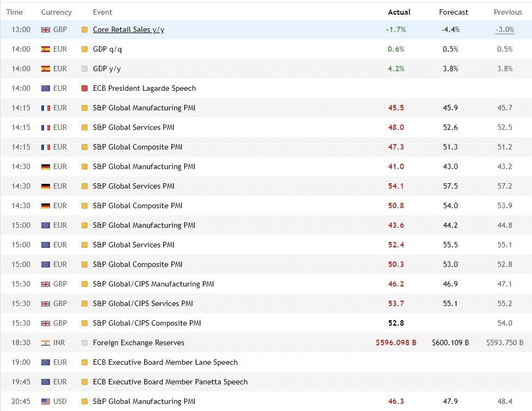Screen dimensions: 532x411
Task: Open the Core Retail Sales y/y event link
Action: click(128, 29)
